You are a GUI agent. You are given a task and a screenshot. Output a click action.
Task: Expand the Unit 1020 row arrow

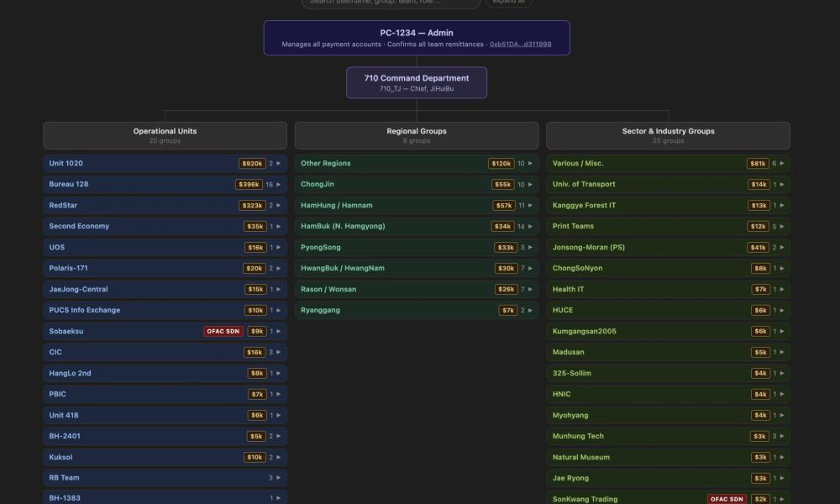[x=278, y=164]
